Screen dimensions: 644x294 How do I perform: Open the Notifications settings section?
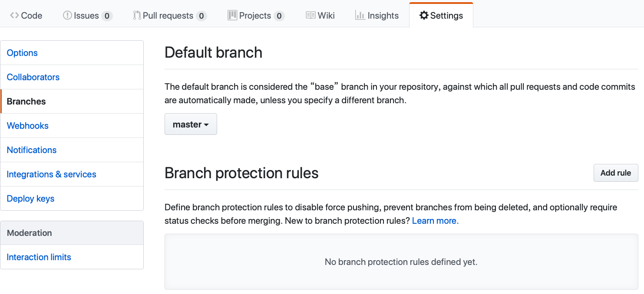(32, 150)
